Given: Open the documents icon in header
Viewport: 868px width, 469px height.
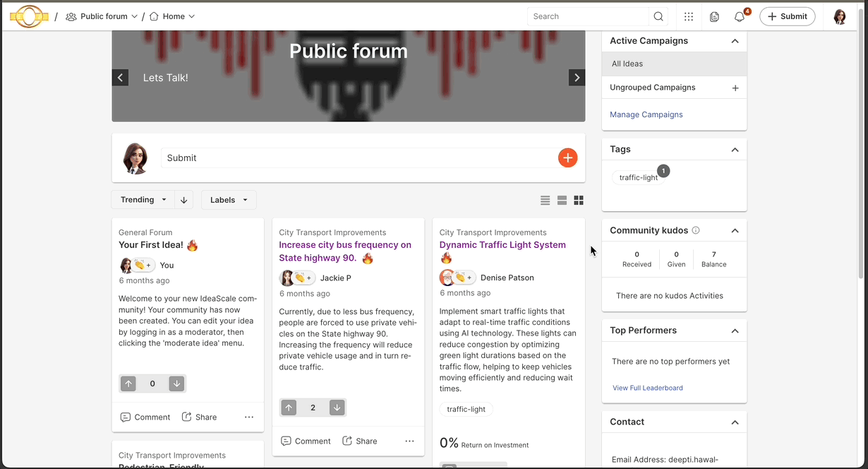Looking at the screenshot, I should pos(714,16).
